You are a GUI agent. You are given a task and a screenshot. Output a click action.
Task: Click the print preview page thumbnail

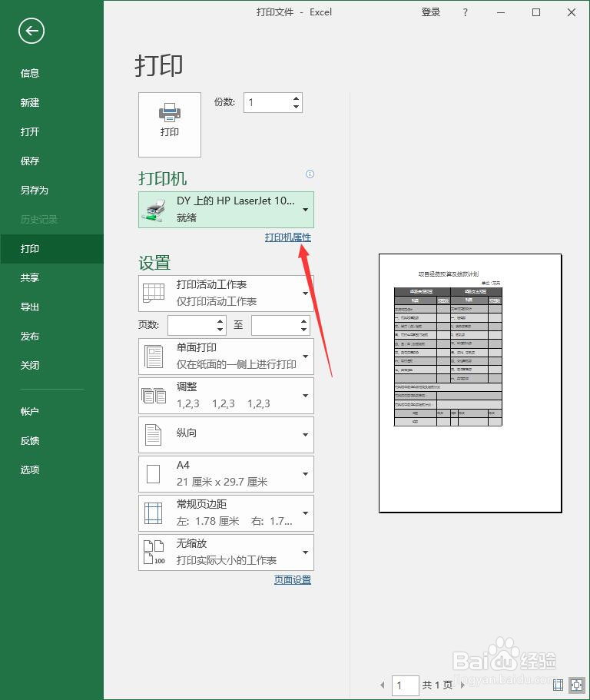[x=470, y=383]
